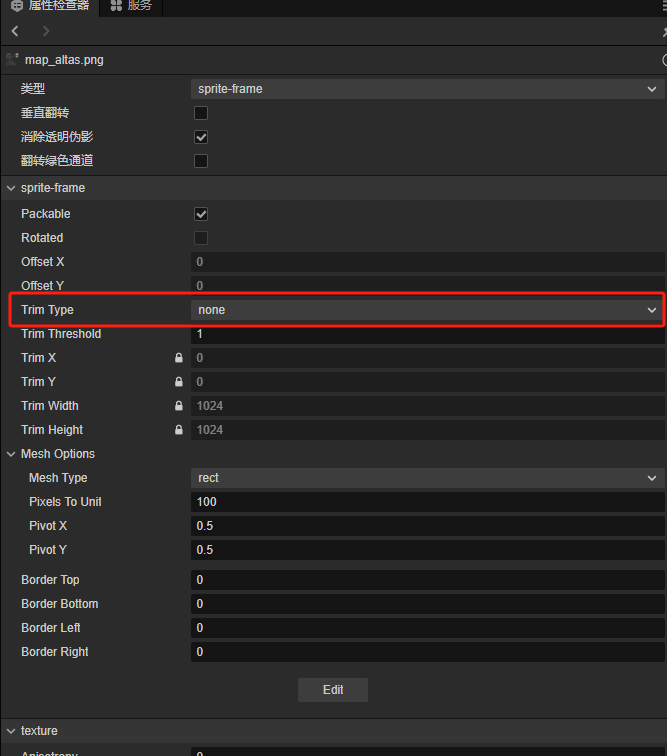Click the map_altas.png file name

click(x=64, y=60)
